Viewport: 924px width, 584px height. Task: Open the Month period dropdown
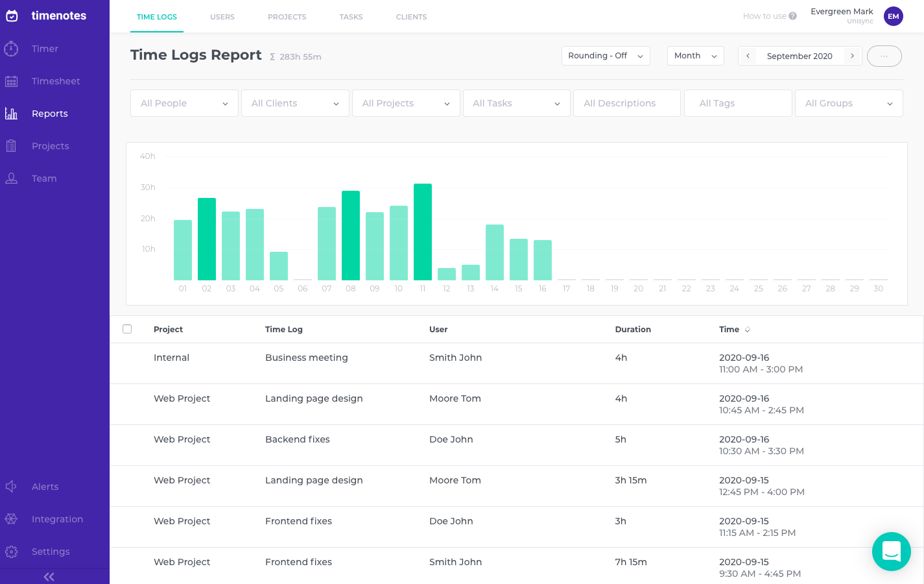pos(696,56)
